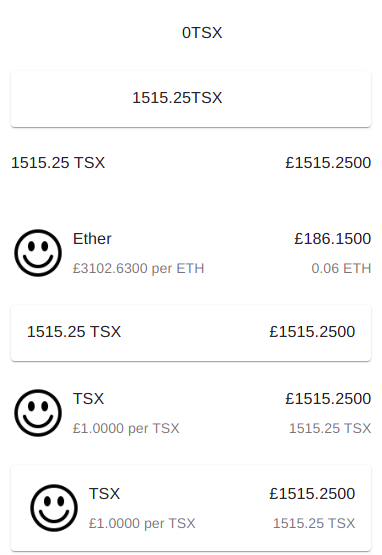
Task: Click the unboxed 1515.25 TSX amount label
Action: 58,163
